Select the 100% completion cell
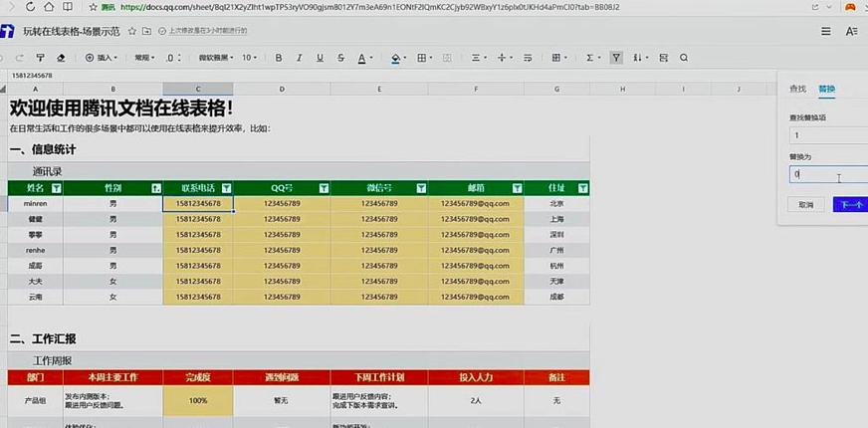This screenshot has height=428, width=868. (x=198, y=401)
